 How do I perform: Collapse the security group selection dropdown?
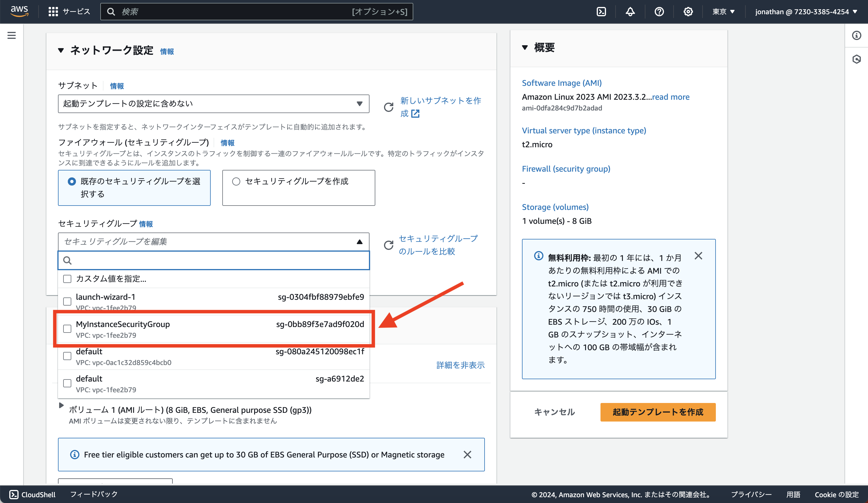[360, 241]
